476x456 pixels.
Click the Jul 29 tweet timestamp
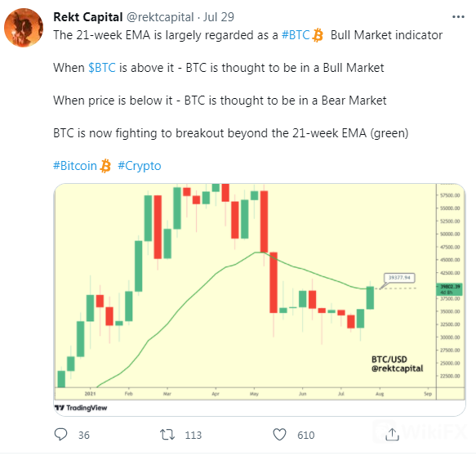219,17
